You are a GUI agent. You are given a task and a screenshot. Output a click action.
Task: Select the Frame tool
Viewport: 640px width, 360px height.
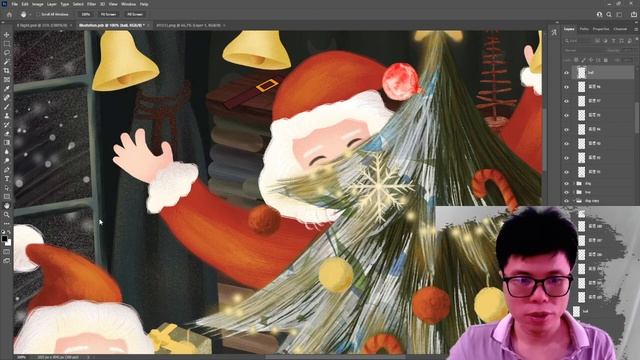pyautogui.click(x=7, y=80)
